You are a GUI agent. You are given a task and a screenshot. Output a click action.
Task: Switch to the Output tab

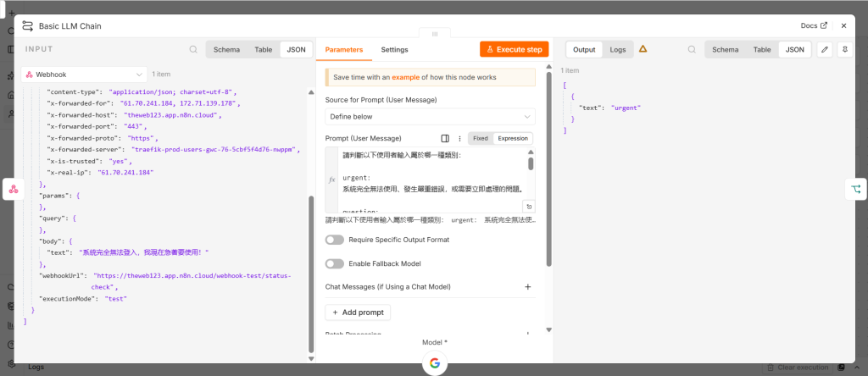pos(584,49)
